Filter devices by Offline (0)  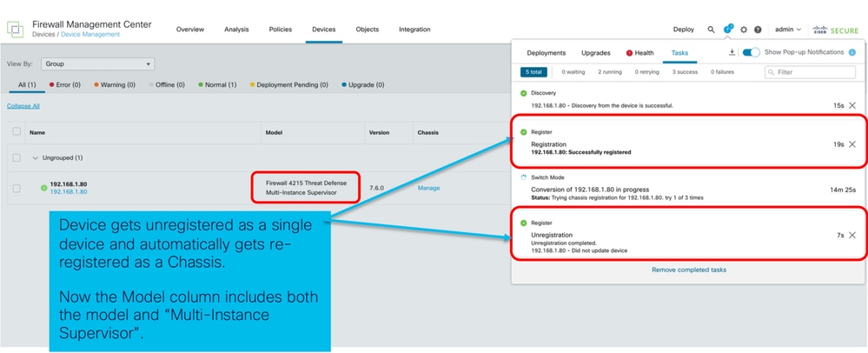(x=167, y=85)
